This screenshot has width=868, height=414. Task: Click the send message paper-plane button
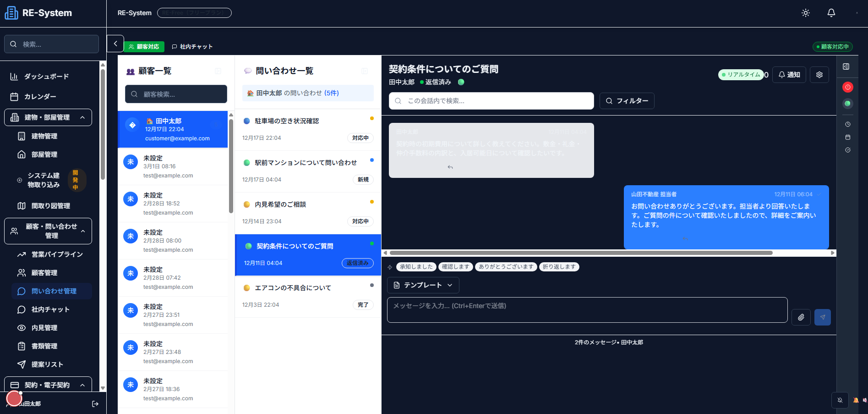pyautogui.click(x=823, y=317)
